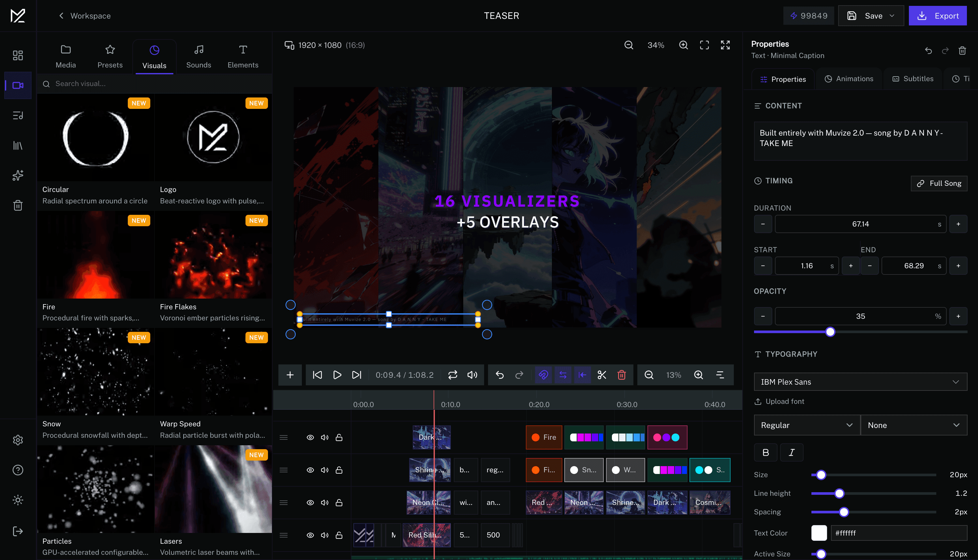The height and width of the screenshot is (560, 978).
Task: Hide the first track with eye icon
Action: click(310, 437)
